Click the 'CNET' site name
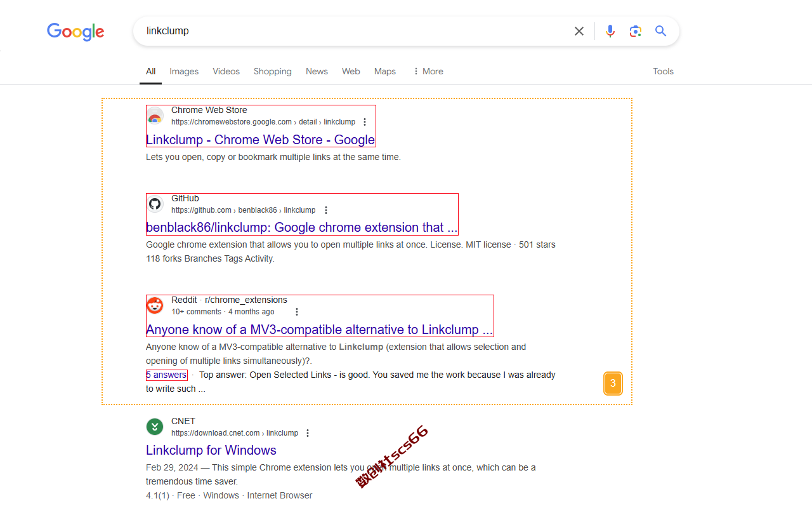Image resolution: width=812 pixels, height=508 pixels. [x=183, y=421]
